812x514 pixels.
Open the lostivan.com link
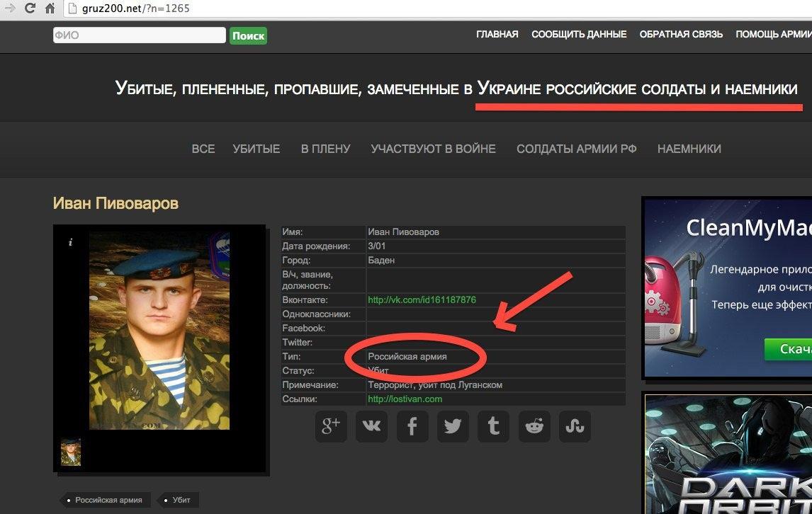click(x=405, y=399)
